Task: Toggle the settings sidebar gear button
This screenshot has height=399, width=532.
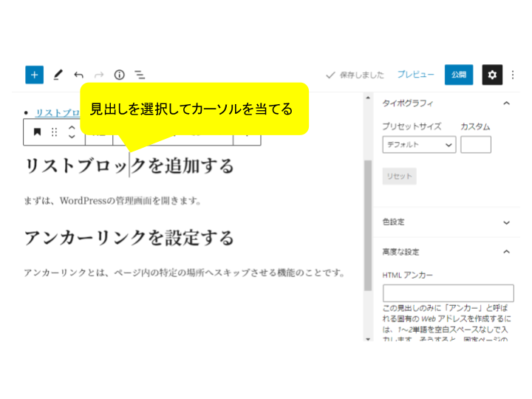Action: (x=492, y=75)
